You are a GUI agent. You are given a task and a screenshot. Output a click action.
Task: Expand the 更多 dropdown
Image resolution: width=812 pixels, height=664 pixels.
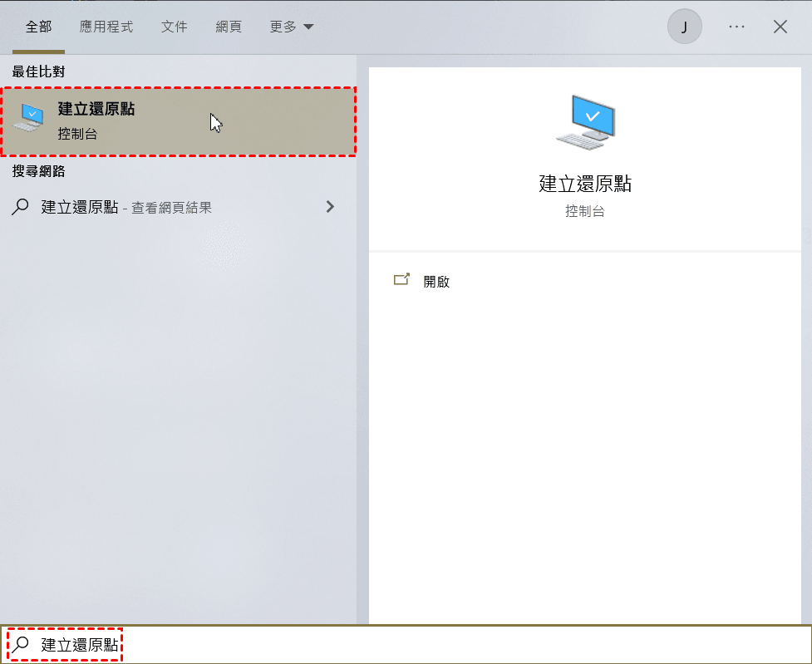(x=292, y=27)
